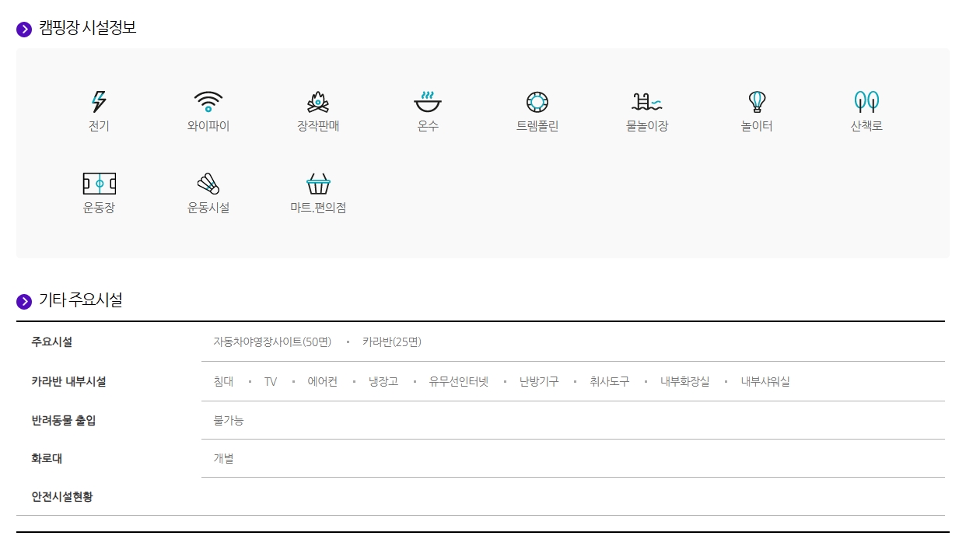Click 에어컨 in caravan facilities
980x550 pixels.
[x=323, y=381]
